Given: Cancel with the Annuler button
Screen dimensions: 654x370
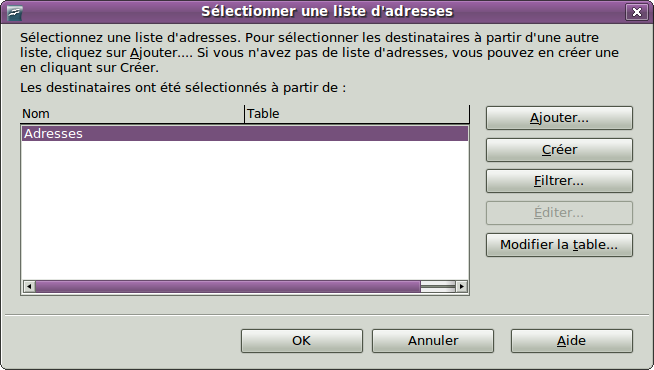Looking at the screenshot, I should point(433,341).
